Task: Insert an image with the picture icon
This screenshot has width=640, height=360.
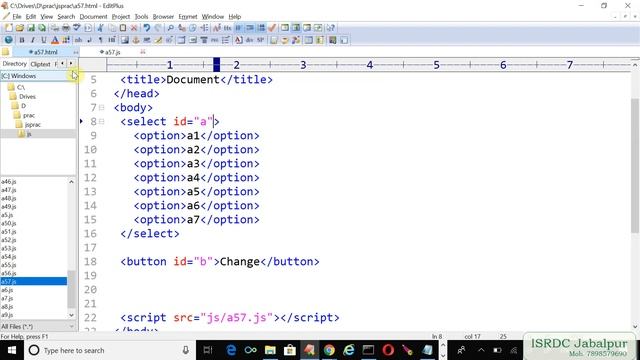Action: click(125, 40)
